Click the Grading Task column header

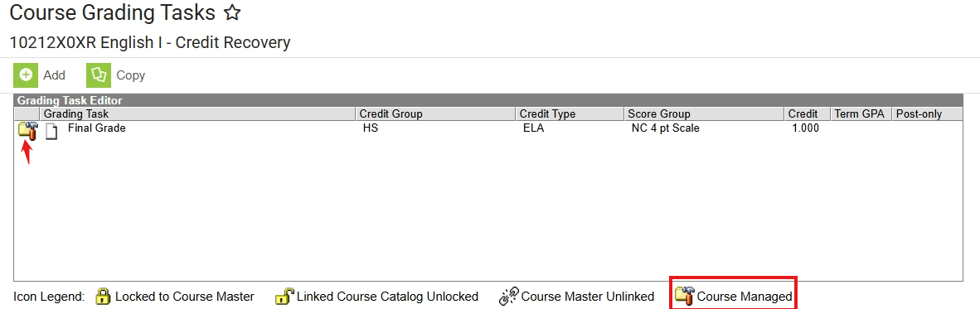coord(198,114)
